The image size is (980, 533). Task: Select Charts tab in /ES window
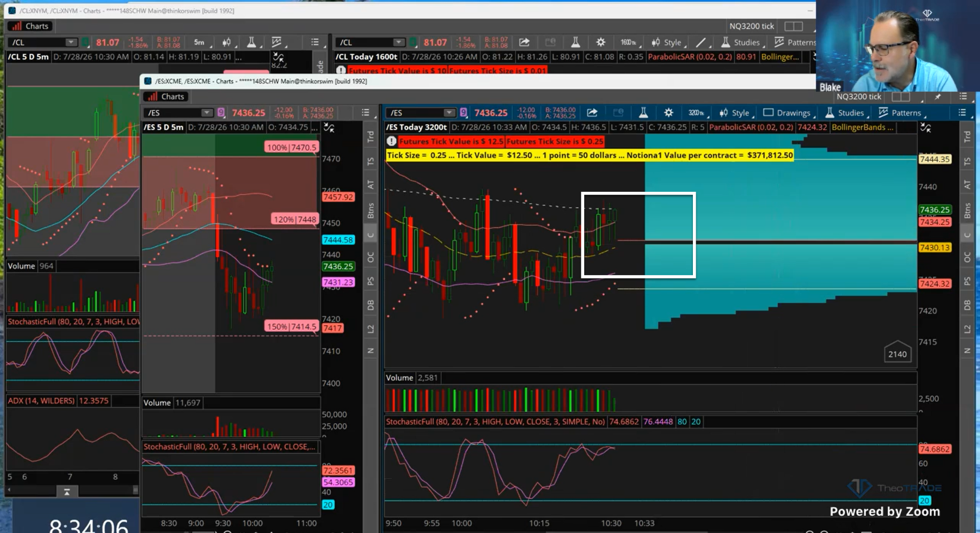(166, 96)
